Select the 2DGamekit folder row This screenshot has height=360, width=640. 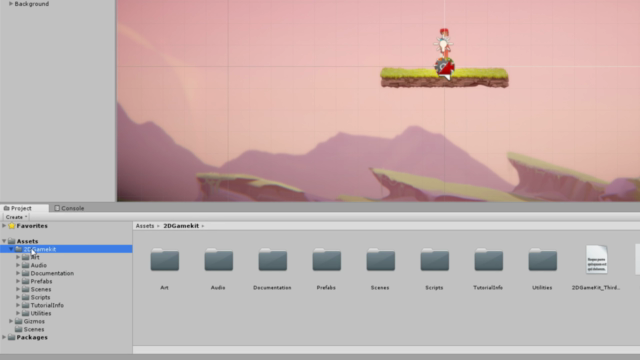click(66, 249)
